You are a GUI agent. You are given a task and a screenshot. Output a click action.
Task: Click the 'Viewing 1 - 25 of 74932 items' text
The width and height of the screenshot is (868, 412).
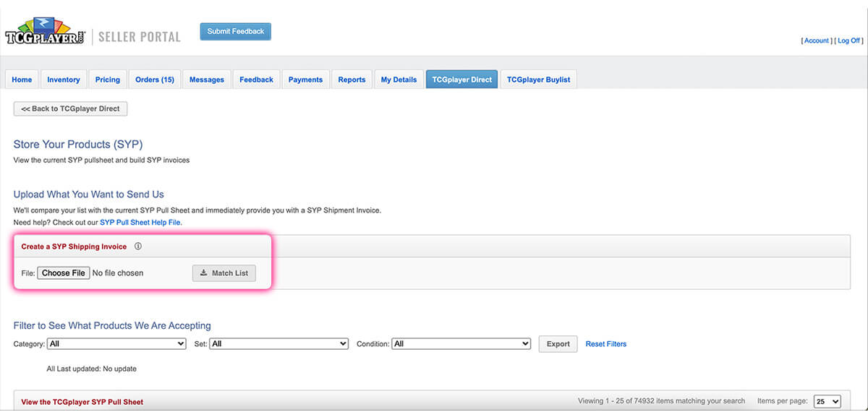(661, 401)
